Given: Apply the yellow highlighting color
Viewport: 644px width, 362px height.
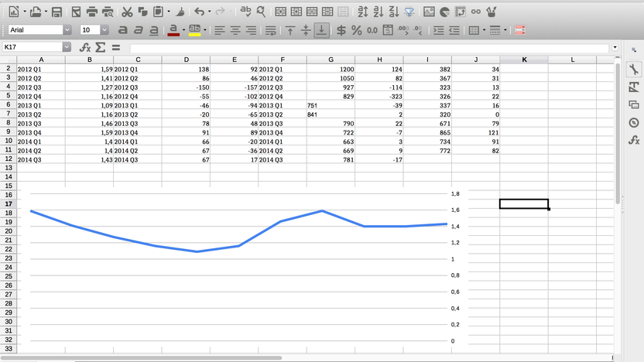Looking at the screenshot, I should (x=195, y=30).
